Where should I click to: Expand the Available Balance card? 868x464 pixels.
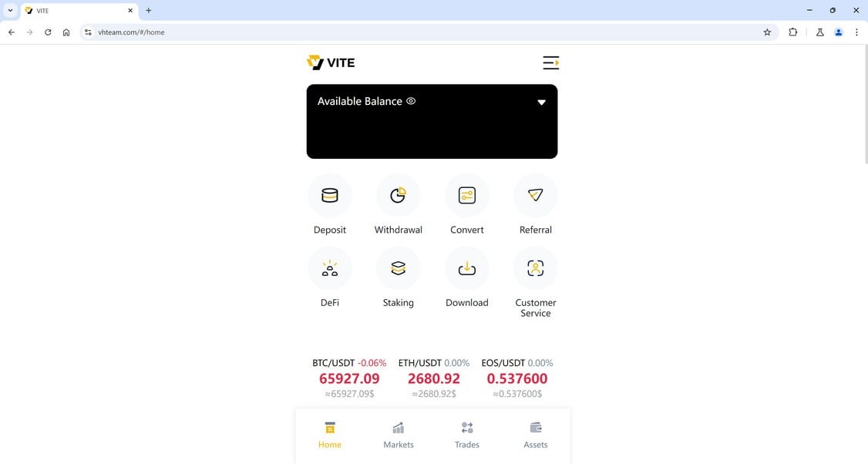coord(541,102)
